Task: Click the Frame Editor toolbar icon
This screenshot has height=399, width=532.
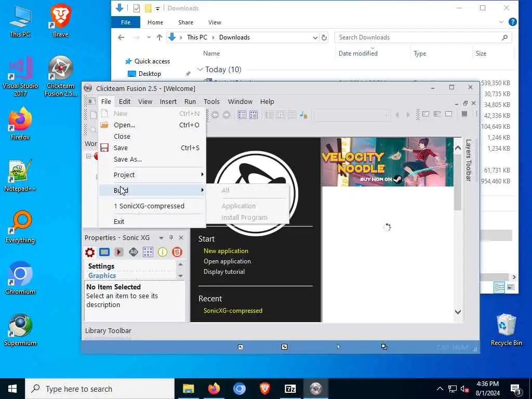Action: [254, 115]
